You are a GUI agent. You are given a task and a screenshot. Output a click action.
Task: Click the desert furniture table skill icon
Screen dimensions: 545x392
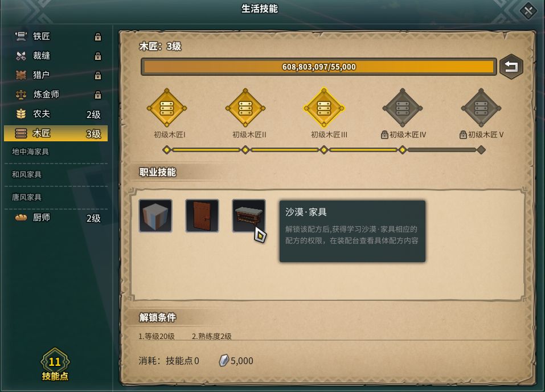(x=249, y=215)
